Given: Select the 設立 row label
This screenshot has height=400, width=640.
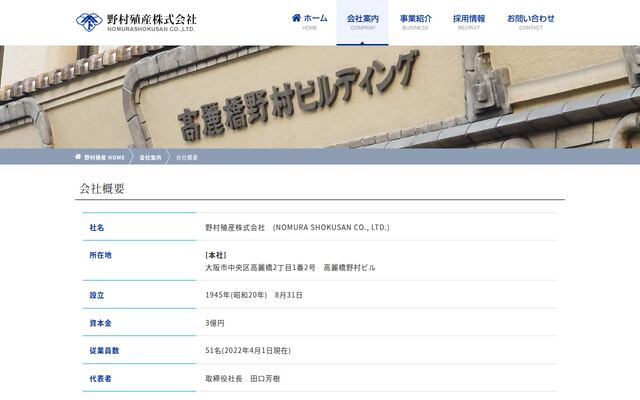Looking at the screenshot, I should point(97,295).
